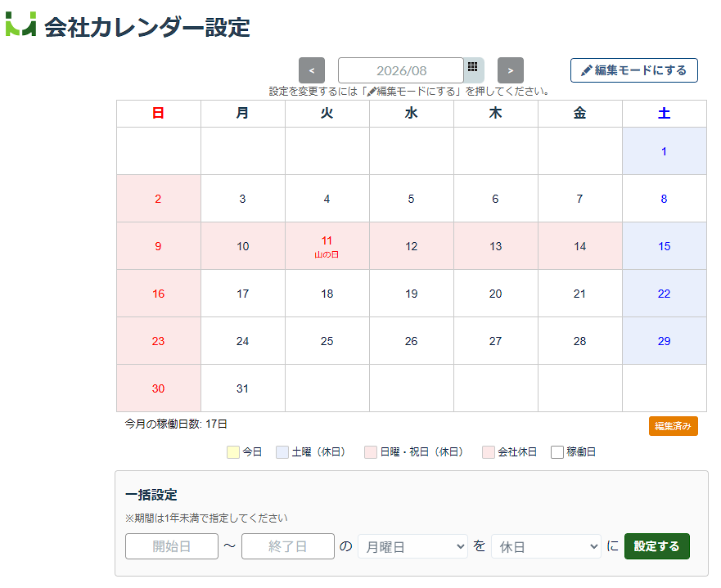This screenshot has height=588, width=721.
Task: Click 編集モードにする pencil button
Action: coord(634,70)
